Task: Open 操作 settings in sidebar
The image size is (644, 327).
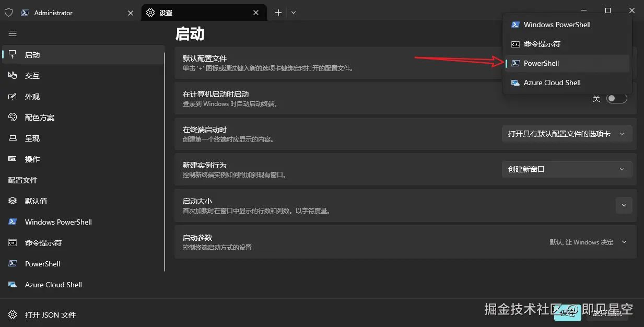Action: point(84,159)
